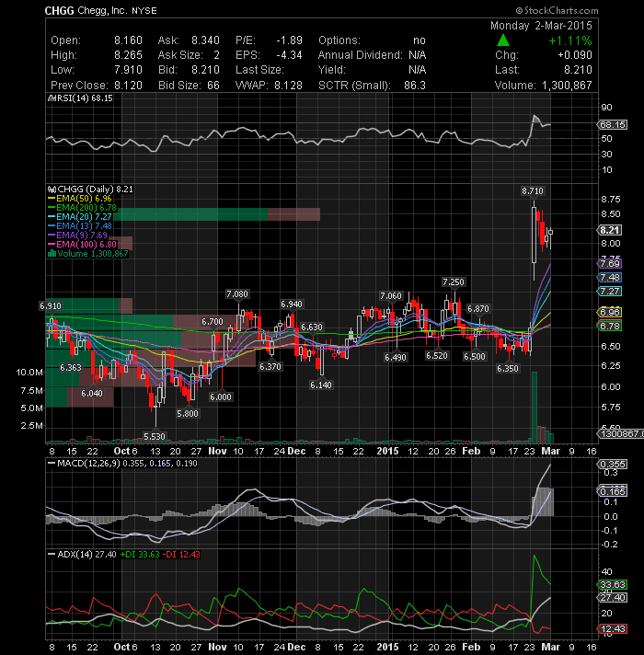Click the 1300867 volume axis tag
The height and width of the screenshot is (655, 644).
click(x=620, y=434)
